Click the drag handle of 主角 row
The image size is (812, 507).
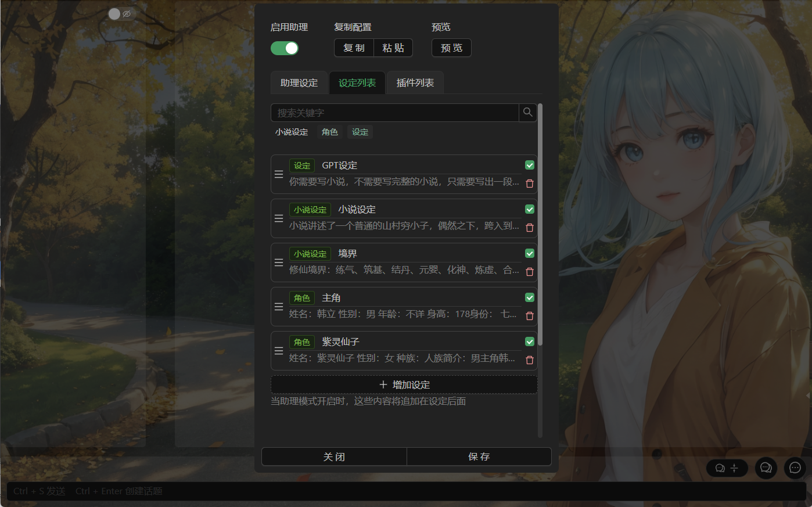(x=279, y=307)
